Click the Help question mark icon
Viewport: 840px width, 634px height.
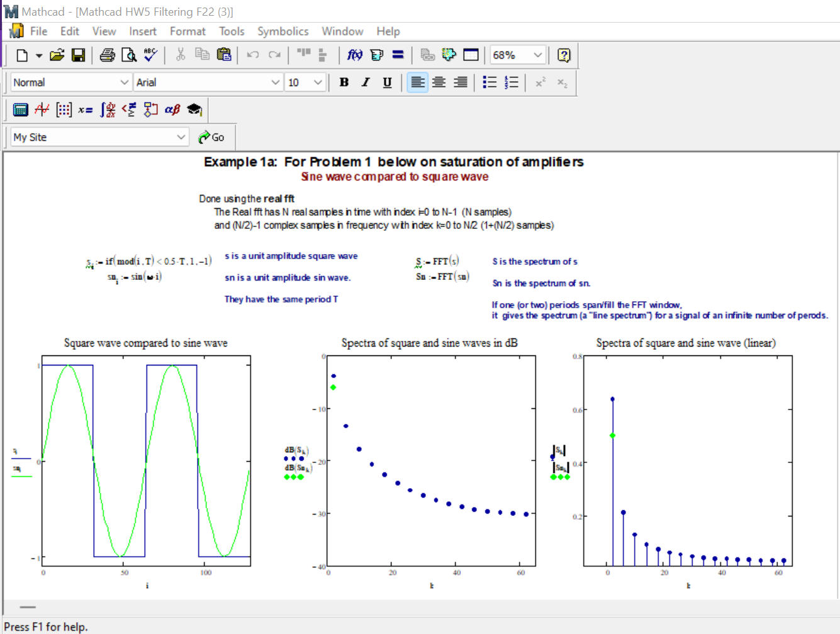pos(564,55)
